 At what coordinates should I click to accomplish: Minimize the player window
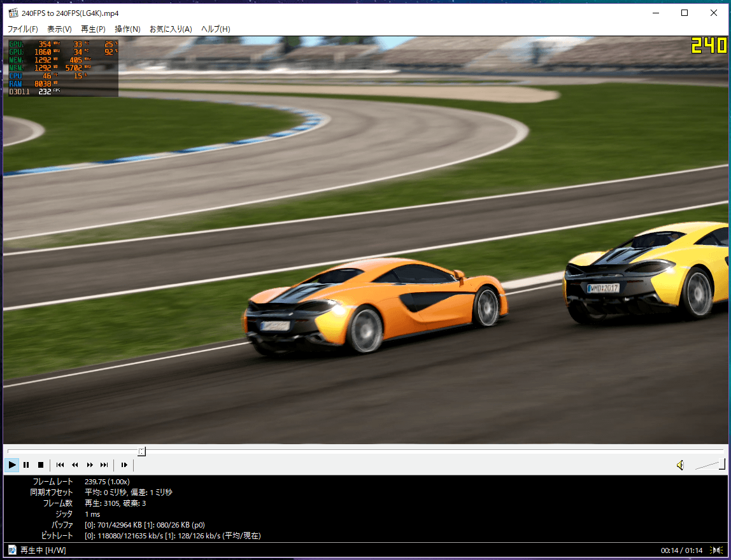(655, 13)
